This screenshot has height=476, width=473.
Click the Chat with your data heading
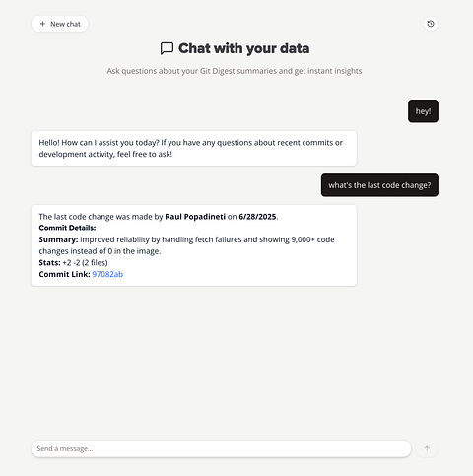pyautogui.click(x=243, y=48)
